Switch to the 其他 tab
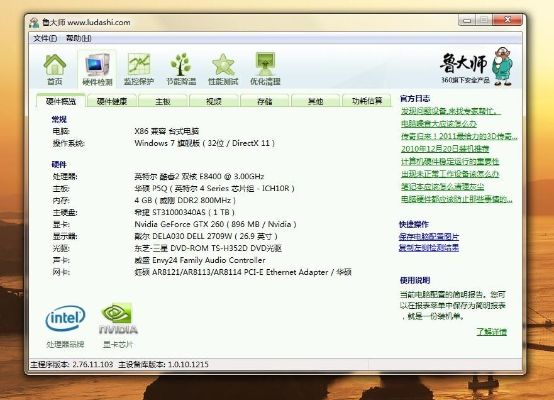The image size is (554, 400). coord(316,101)
